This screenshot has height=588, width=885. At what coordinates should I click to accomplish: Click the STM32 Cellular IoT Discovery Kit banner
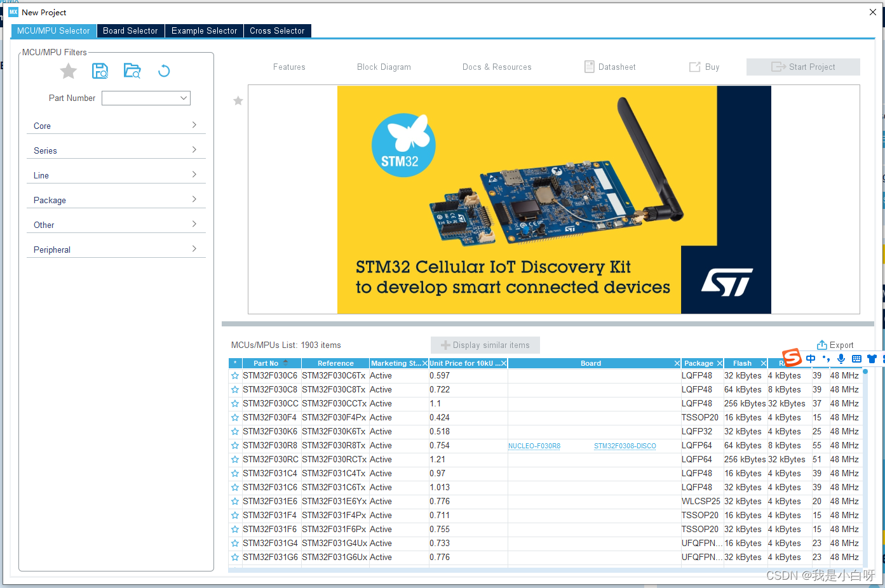(x=554, y=199)
